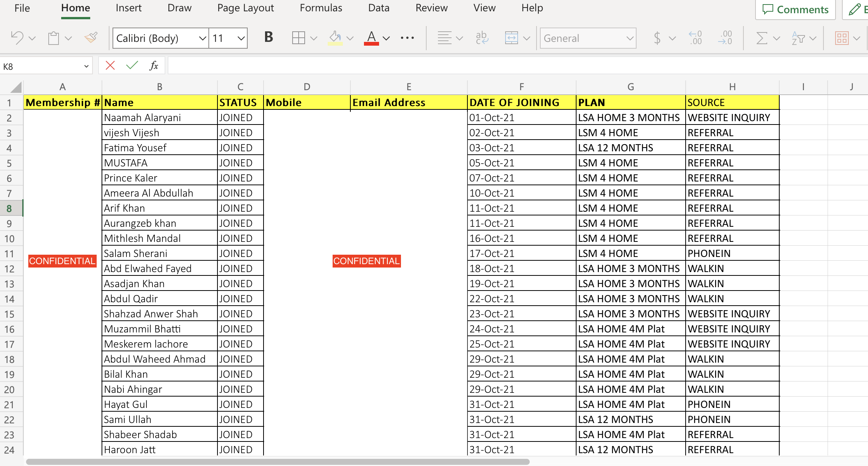Open the Formulas ribbon tab
The image size is (868, 466).
(321, 8)
